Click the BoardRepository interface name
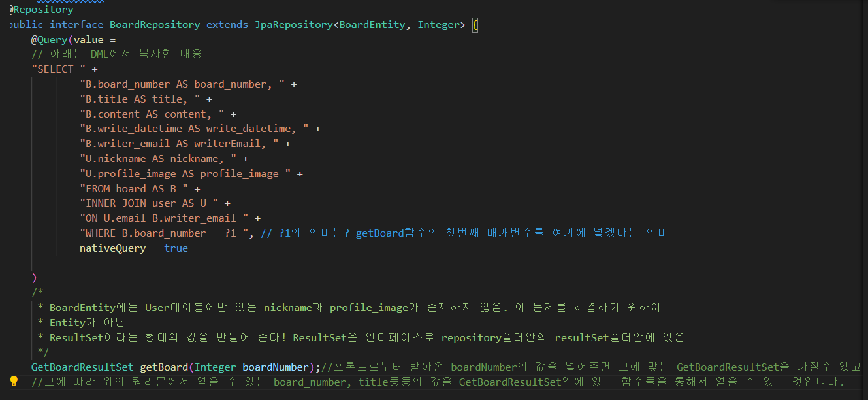This screenshot has width=868, height=400. click(155, 25)
